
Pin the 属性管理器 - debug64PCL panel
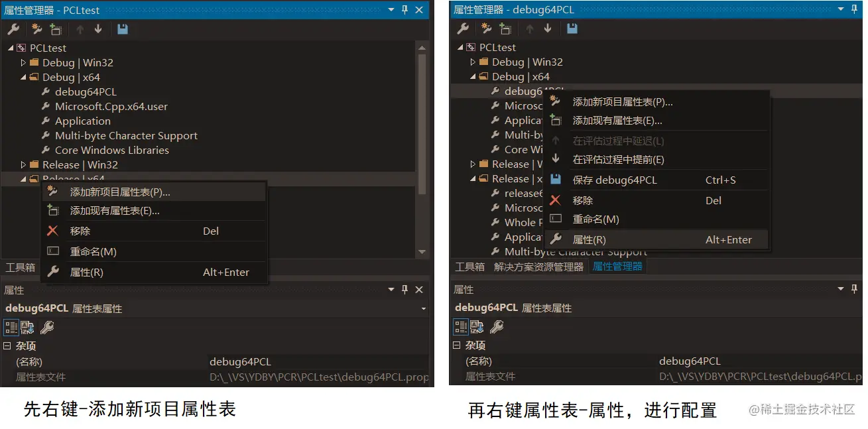point(854,9)
